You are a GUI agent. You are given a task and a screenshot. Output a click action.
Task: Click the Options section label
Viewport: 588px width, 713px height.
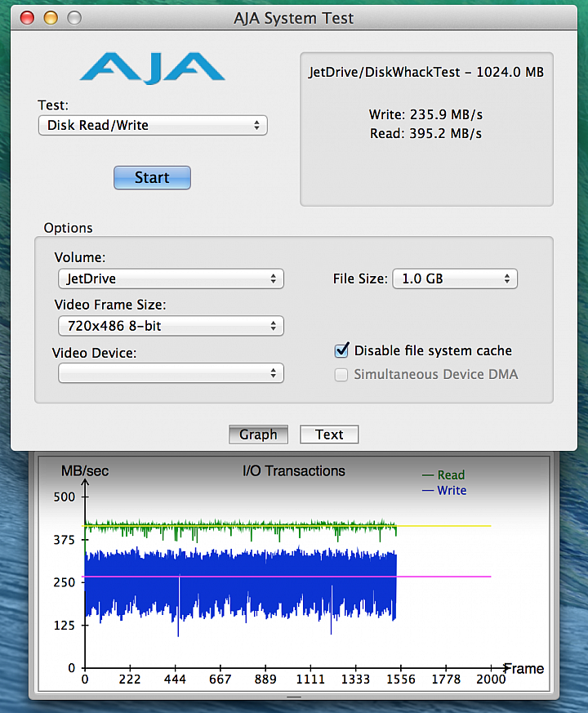tap(69, 228)
